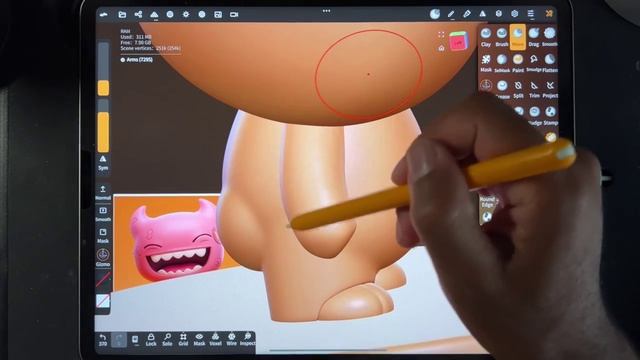Select the Mask tool in tool grid
This screenshot has width=640, height=360.
486,63
